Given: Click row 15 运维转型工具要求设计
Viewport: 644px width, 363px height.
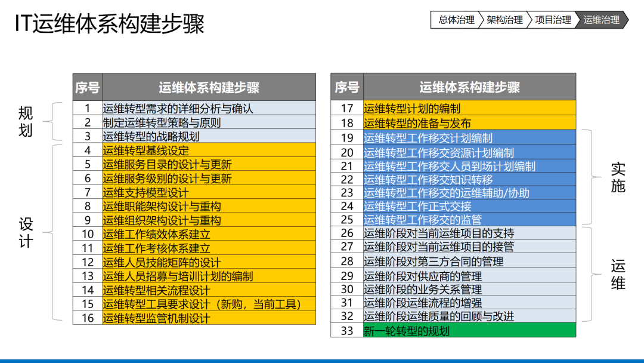Looking at the screenshot, I should [194, 304].
